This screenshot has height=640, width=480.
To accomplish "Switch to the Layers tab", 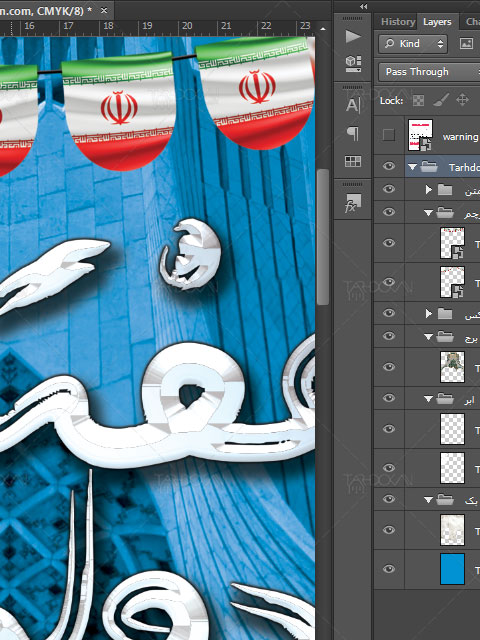I will (437, 22).
